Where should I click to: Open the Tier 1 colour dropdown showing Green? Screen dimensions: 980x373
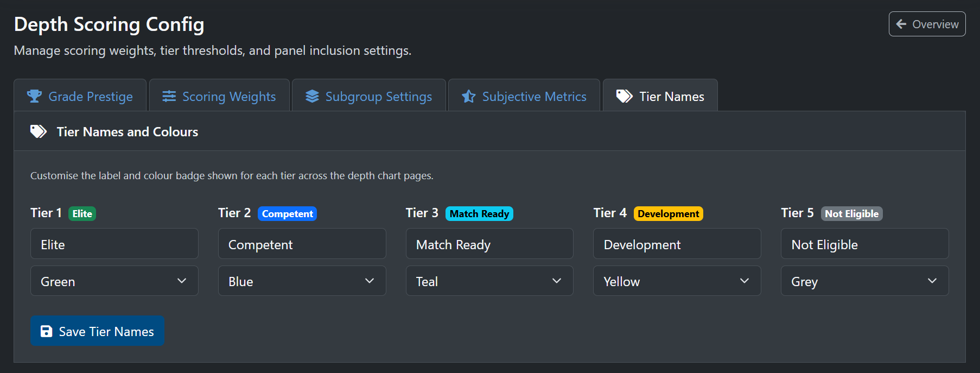tap(114, 281)
